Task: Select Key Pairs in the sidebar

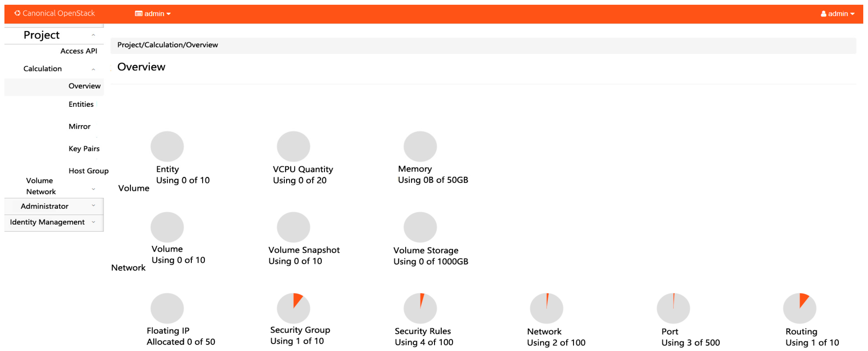Action: click(x=84, y=148)
